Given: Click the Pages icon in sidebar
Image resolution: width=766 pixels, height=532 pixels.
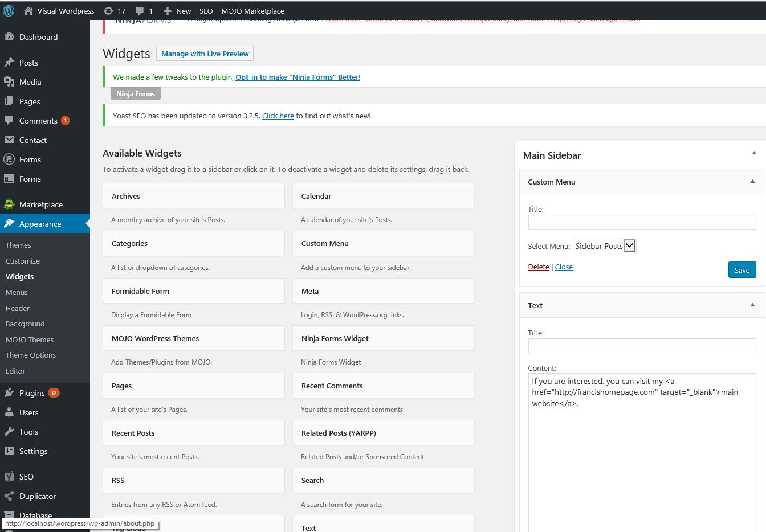Looking at the screenshot, I should [x=9, y=101].
